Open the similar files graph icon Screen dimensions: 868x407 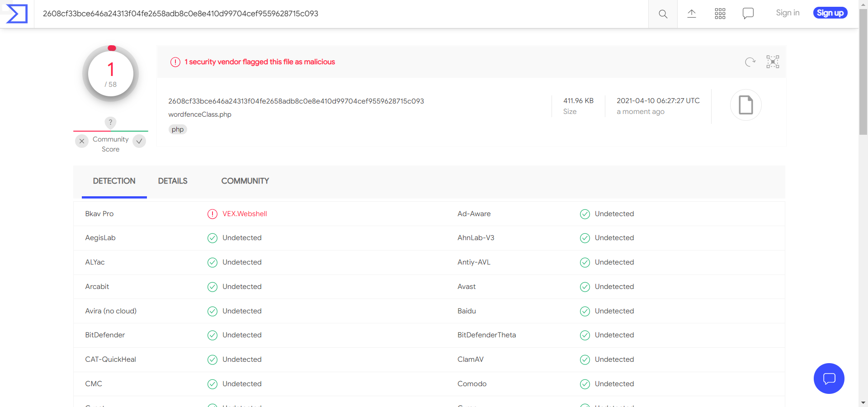pyautogui.click(x=773, y=62)
